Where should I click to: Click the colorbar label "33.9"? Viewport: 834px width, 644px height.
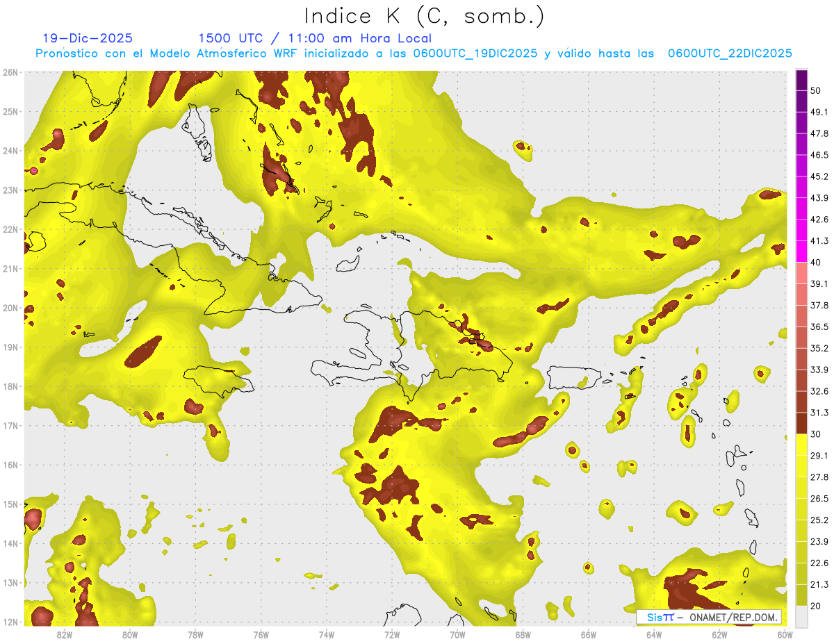(819, 370)
